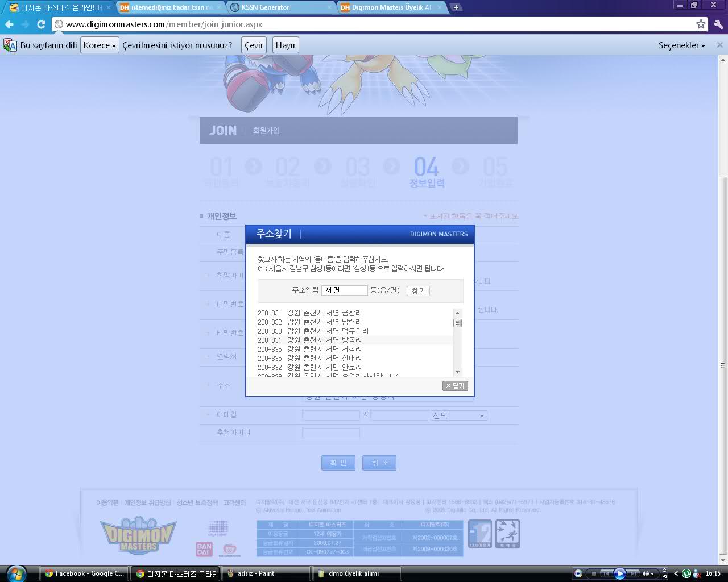Image resolution: width=728 pixels, height=582 pixels.
Task: Click media player play button in taskbar
Action: [620, 573]
